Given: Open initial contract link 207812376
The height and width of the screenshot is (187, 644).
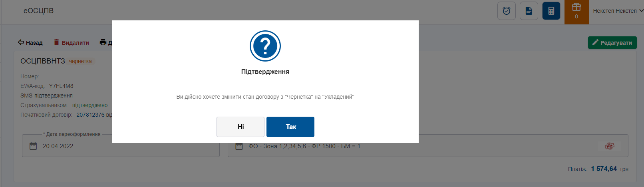Looking at the screenshot, I should 90,115.
